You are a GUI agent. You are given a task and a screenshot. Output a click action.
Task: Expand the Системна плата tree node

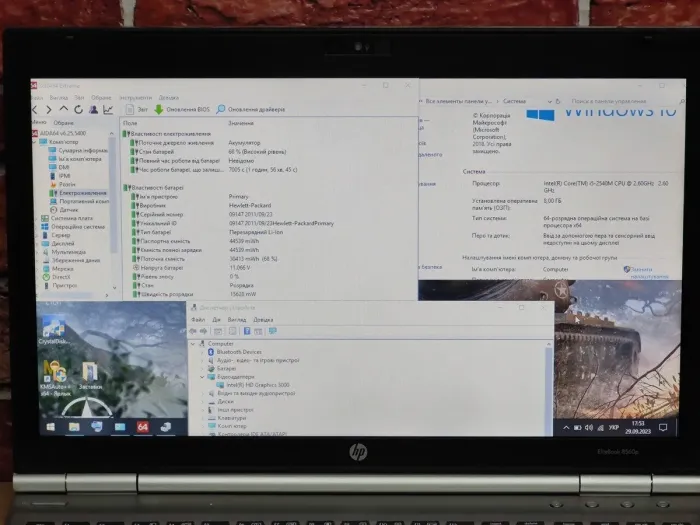coord(37,218)
